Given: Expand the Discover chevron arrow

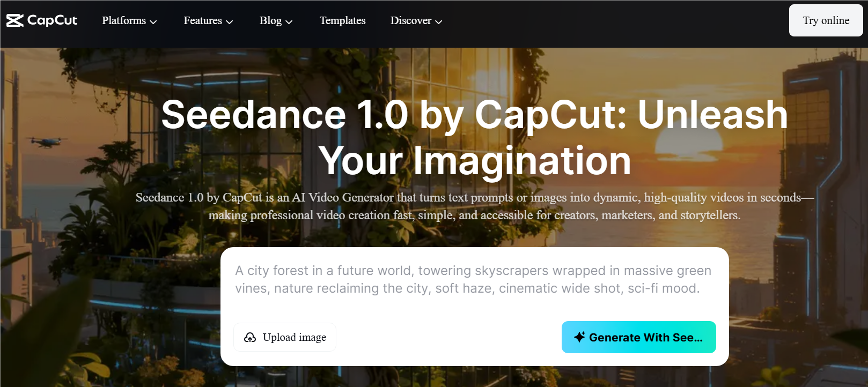Looking at the screenshot, I should tap(439, 21).
